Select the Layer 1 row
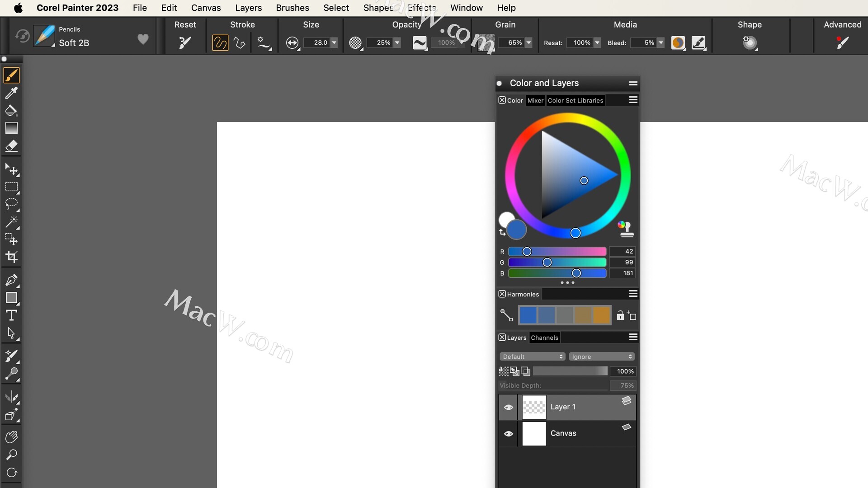This screenshot has width=868, height=488. [x=567, y=407]
